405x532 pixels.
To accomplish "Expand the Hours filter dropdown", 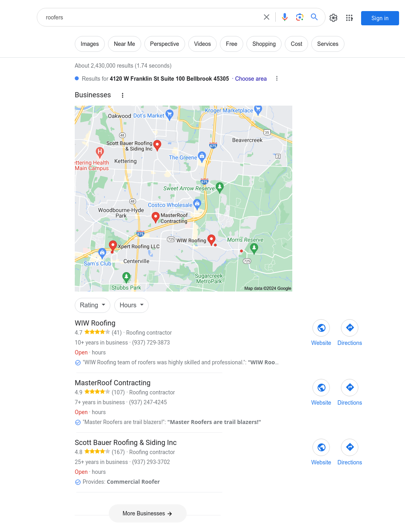I will tap(131, 305).
